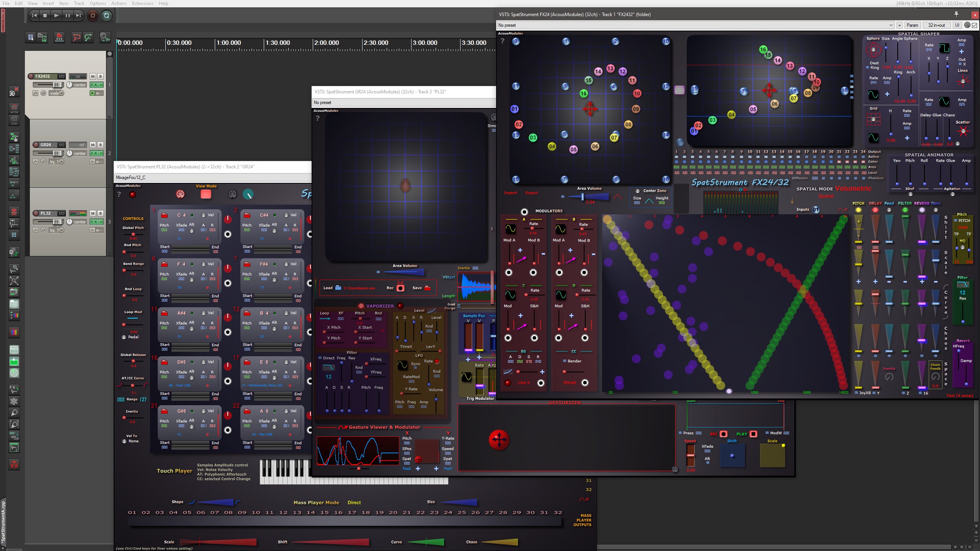
Task: Click the PLAY button in Gesturizer
Action: [x=753, y=434]
